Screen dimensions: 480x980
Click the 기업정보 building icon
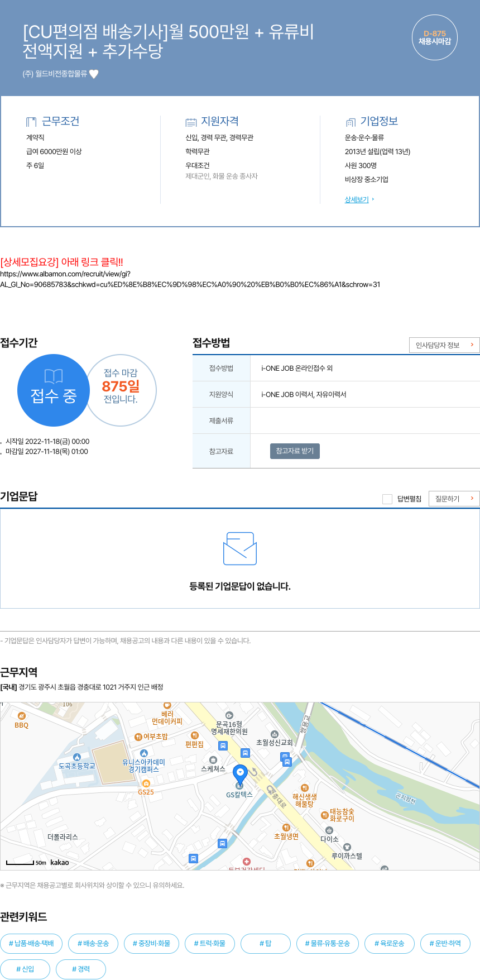point(351,122)
